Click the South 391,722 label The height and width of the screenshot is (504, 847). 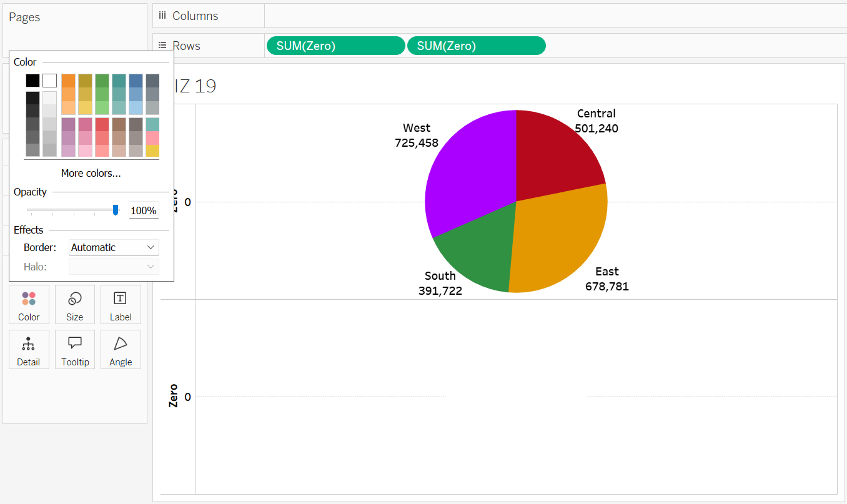click(440, 283)
